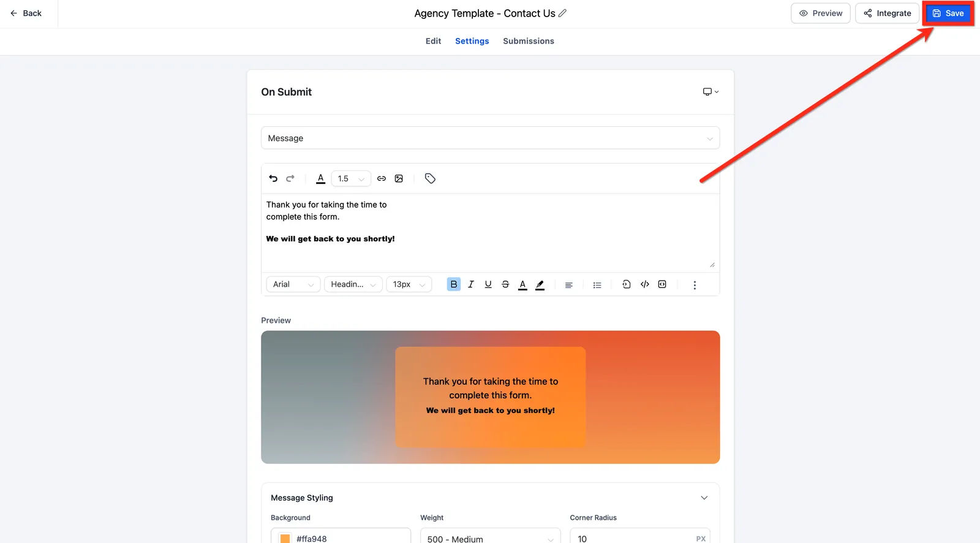Screen dimensions: 980x543
Task: Open the custom values tag icon
Action: pos(430,178)
